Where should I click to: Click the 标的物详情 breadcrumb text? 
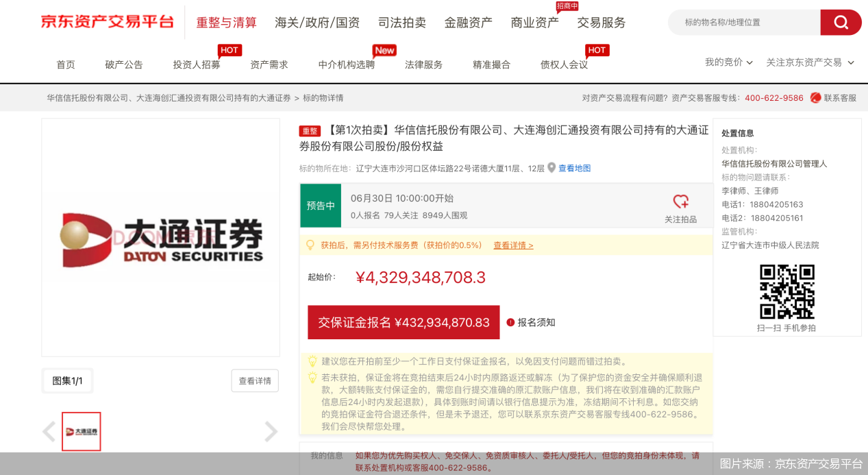click(323, 98)
